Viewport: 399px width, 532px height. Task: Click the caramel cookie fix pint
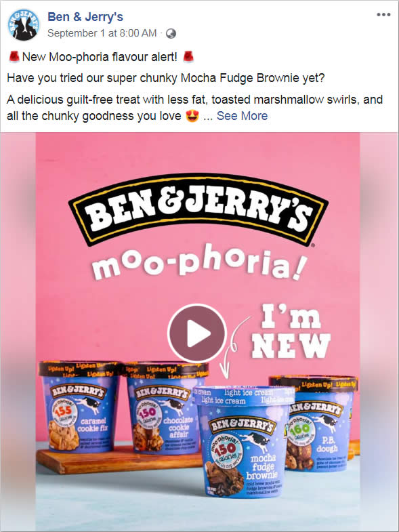(79, 407)
